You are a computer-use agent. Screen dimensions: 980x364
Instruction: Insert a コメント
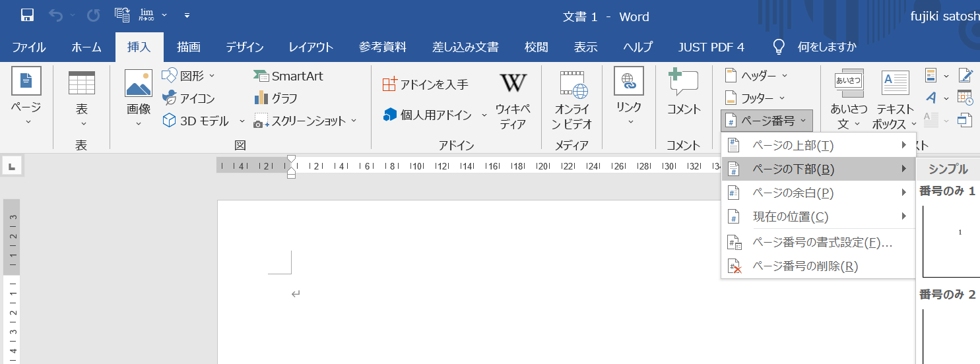(683, 92)
